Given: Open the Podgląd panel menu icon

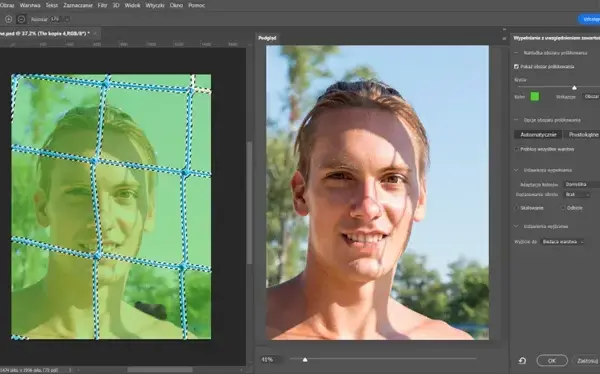Looking at the screenshot, I should 504,38.
